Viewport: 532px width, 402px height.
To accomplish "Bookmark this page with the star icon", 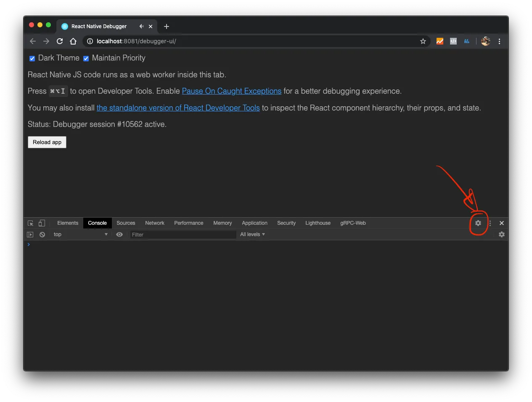I will click(x=423, y=41).
